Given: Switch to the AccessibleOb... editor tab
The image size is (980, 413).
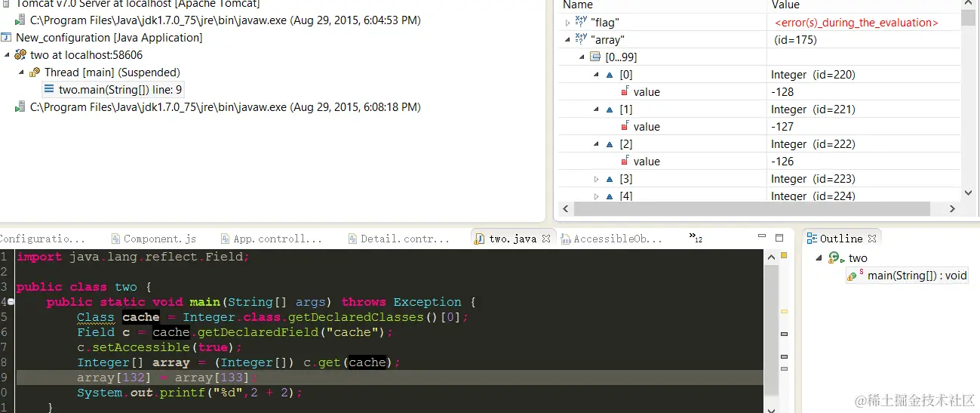Looking at the screenshot, I should 612,239.
